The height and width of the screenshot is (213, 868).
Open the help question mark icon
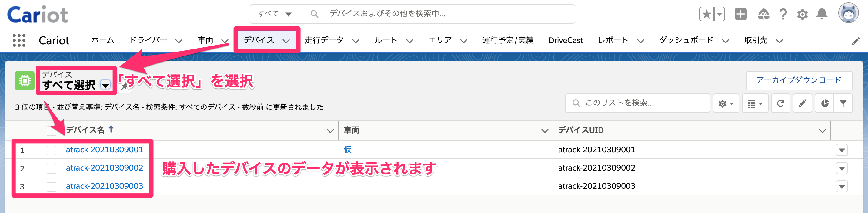pos(783,14)
